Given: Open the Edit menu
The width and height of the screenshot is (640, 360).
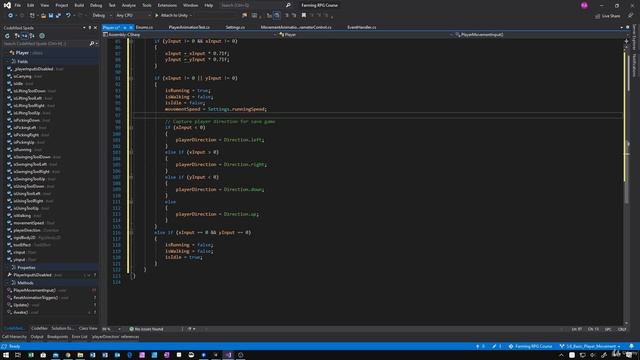Looking at the screenshot, I should [31, 5].
